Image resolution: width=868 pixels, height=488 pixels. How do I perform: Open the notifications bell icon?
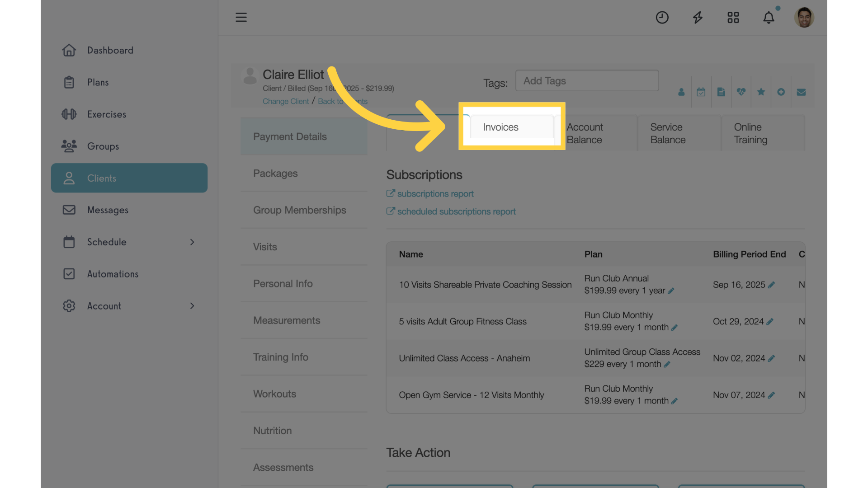pyautogui.click(x=769, y=17)
